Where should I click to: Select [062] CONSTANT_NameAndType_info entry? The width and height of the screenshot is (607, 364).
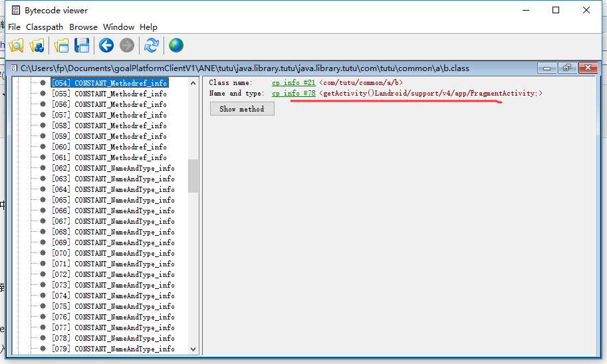pos(114,168)
